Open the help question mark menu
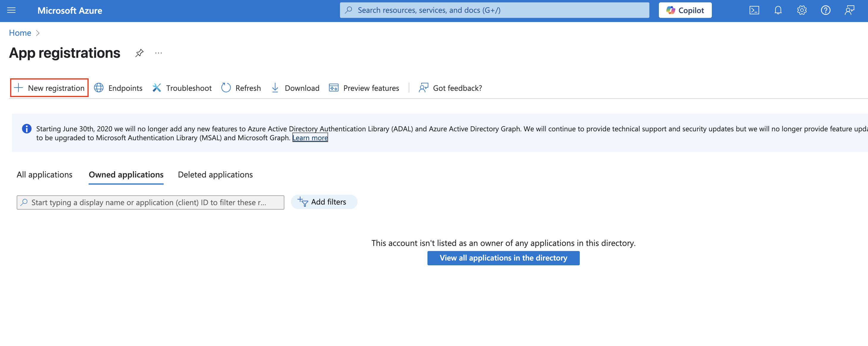Image resolution: width=868 pixels, height=346 pixels. click(x=825, y=10)
